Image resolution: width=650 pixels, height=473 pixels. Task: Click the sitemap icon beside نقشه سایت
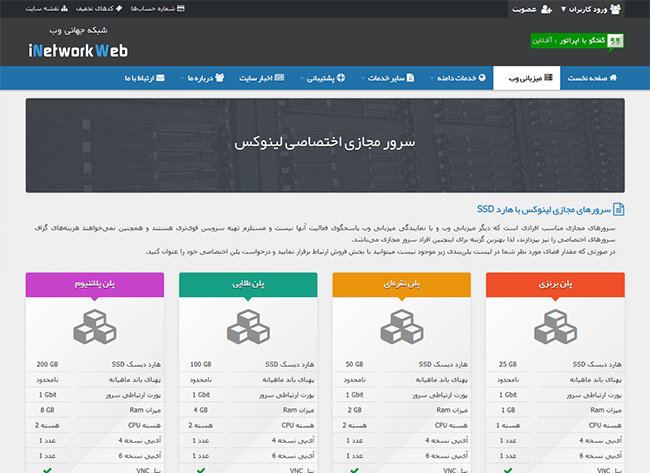64,8
